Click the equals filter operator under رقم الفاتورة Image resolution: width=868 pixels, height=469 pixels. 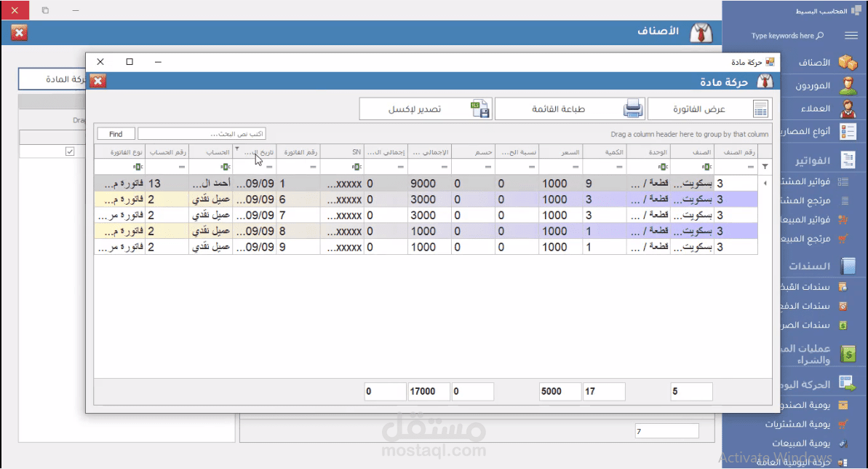(313, 167)
